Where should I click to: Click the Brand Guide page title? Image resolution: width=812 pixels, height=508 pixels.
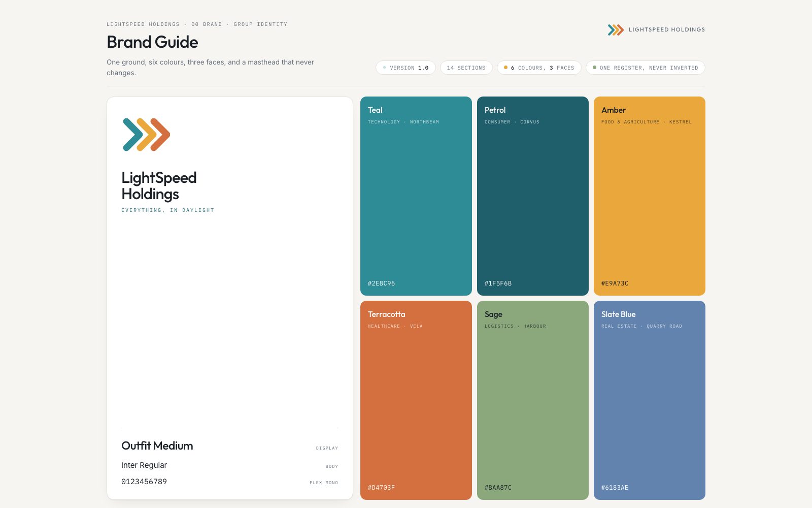click(x=152, y=42)
